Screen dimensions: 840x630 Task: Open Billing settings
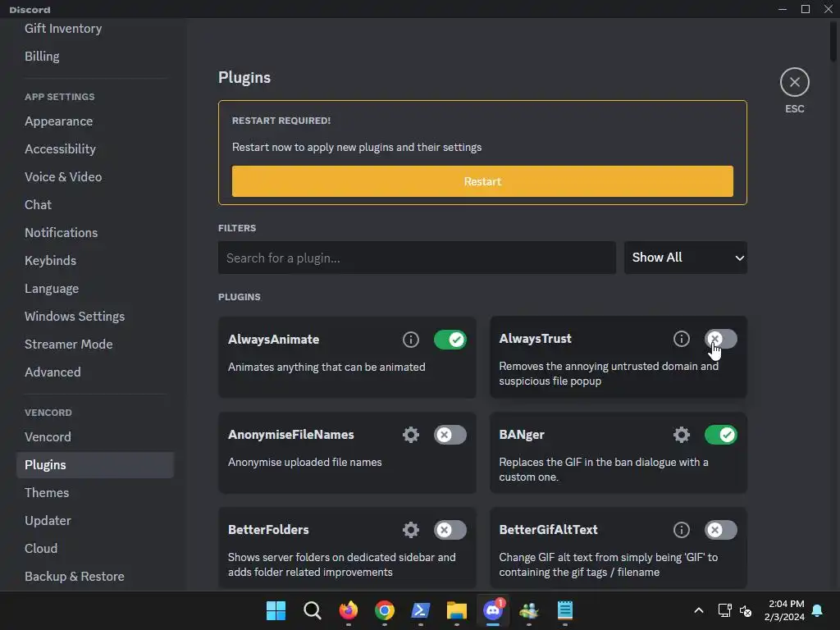tap(42, 57)
